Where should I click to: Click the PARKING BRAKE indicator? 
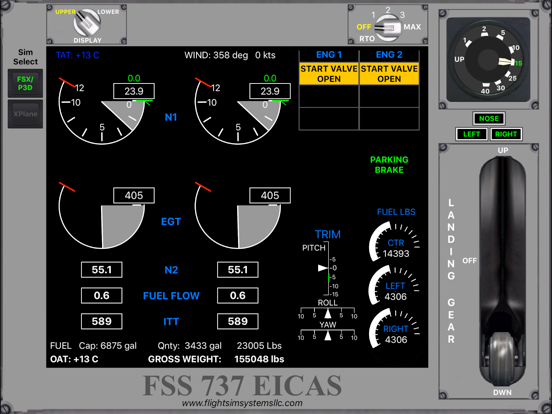389,165
